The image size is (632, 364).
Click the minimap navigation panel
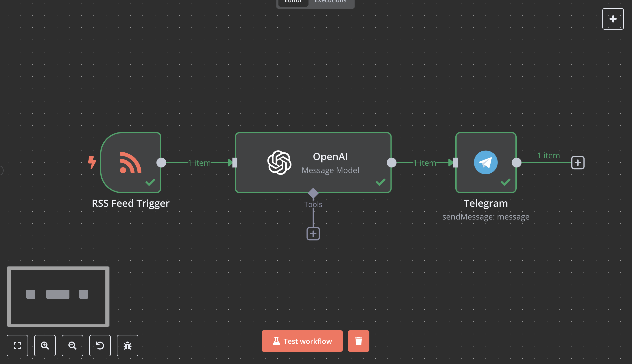[58, 297]
